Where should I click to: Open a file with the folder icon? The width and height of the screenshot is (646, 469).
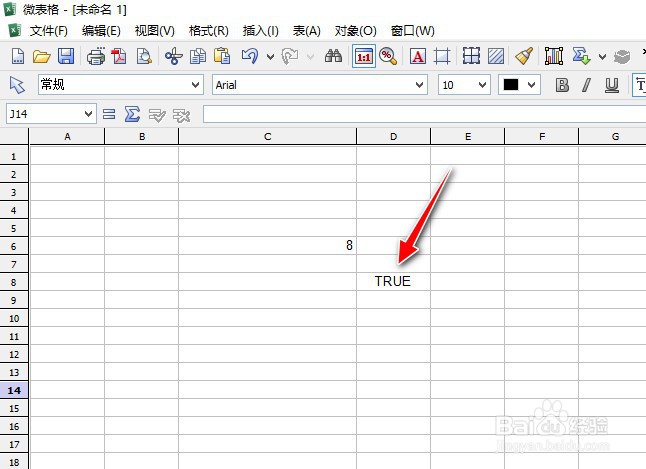[x=42, y=56]
